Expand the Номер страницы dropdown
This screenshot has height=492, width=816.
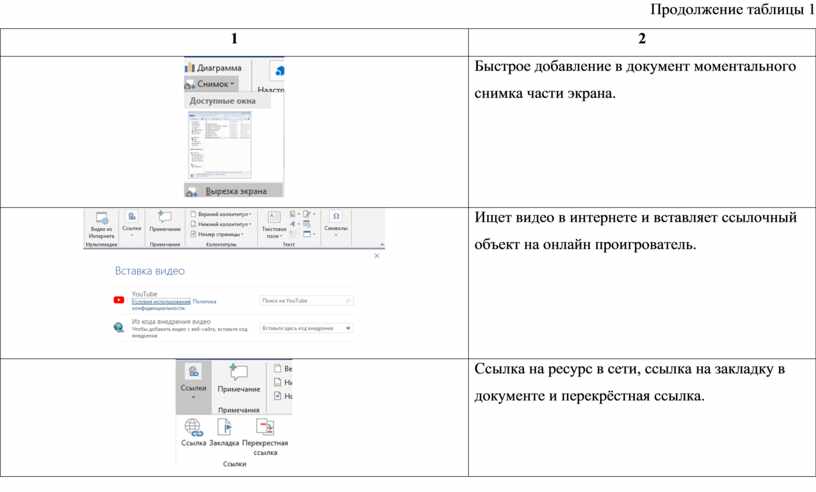click(x=218, y=234)
